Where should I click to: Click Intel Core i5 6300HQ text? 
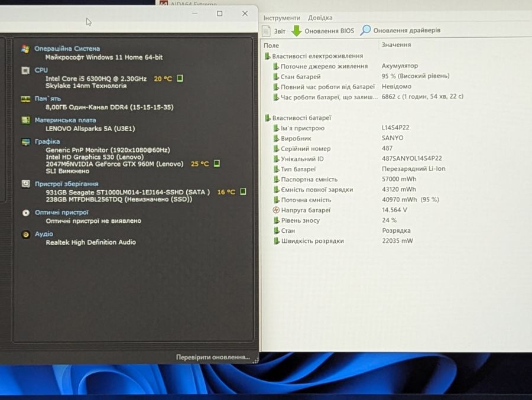pos(96,79)
